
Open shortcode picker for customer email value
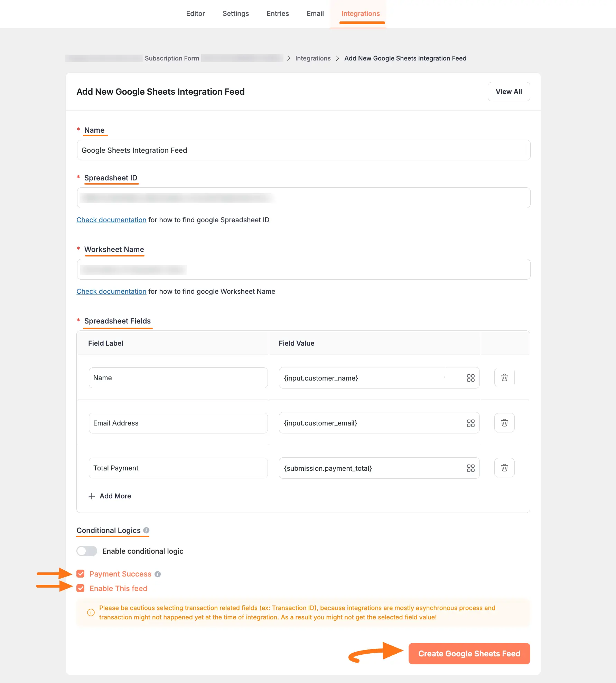(x=470, y=423)
